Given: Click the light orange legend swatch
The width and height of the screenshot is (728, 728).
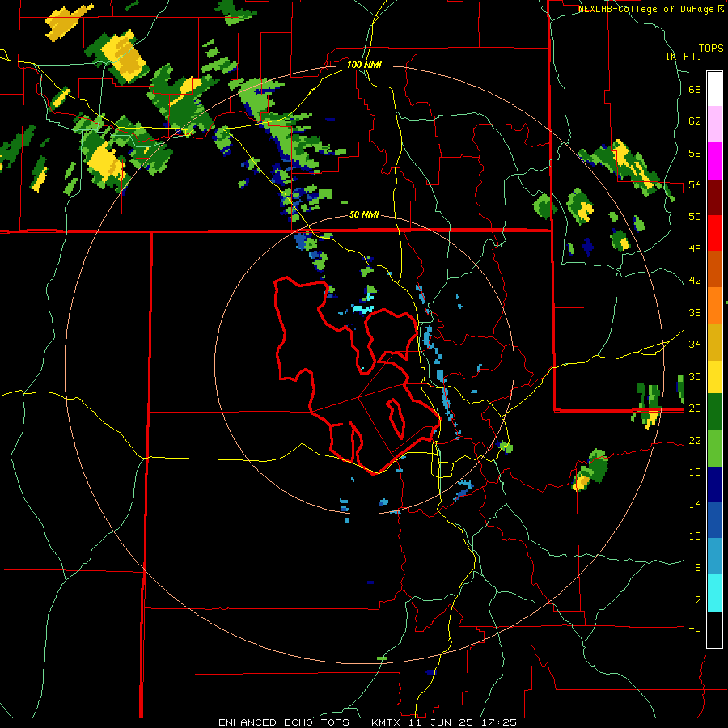Looking at the screenshot, I should pyautogui.click(x=714, y=305).
